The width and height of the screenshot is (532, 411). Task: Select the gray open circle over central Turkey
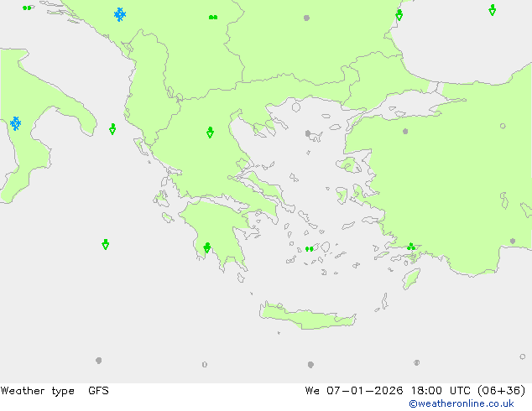[x=503, y=126]
